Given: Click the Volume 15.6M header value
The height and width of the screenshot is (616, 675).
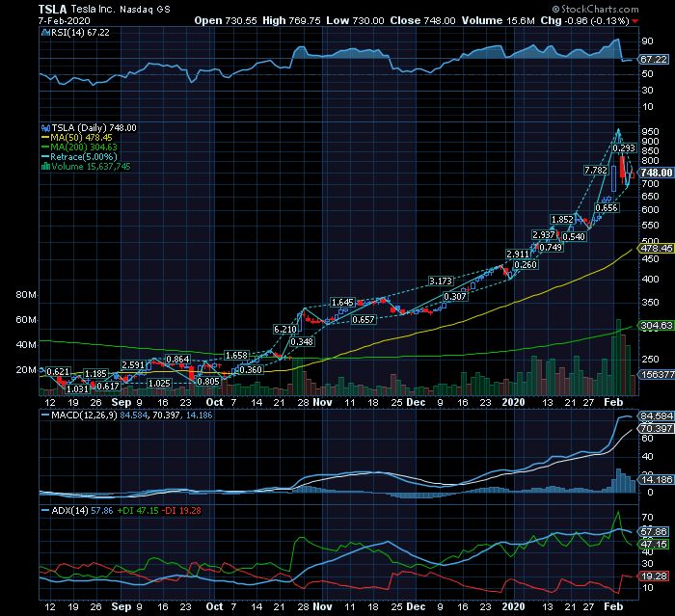Looking at the screenshot, I should (499, 20).
